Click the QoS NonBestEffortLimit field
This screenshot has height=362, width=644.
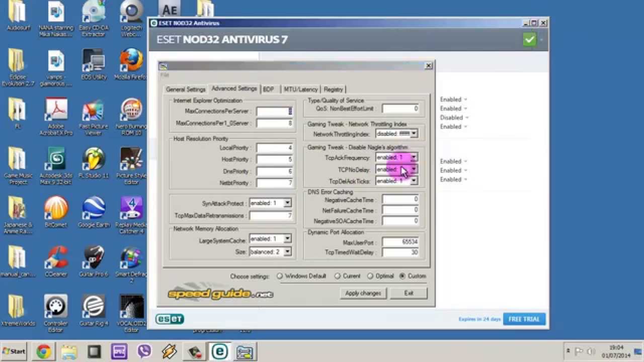pyautogui.click(x=400, y=109)
